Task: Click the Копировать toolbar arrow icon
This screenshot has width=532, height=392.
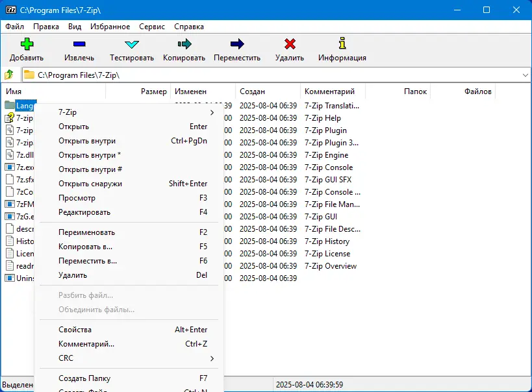Action: click(184, 43)
